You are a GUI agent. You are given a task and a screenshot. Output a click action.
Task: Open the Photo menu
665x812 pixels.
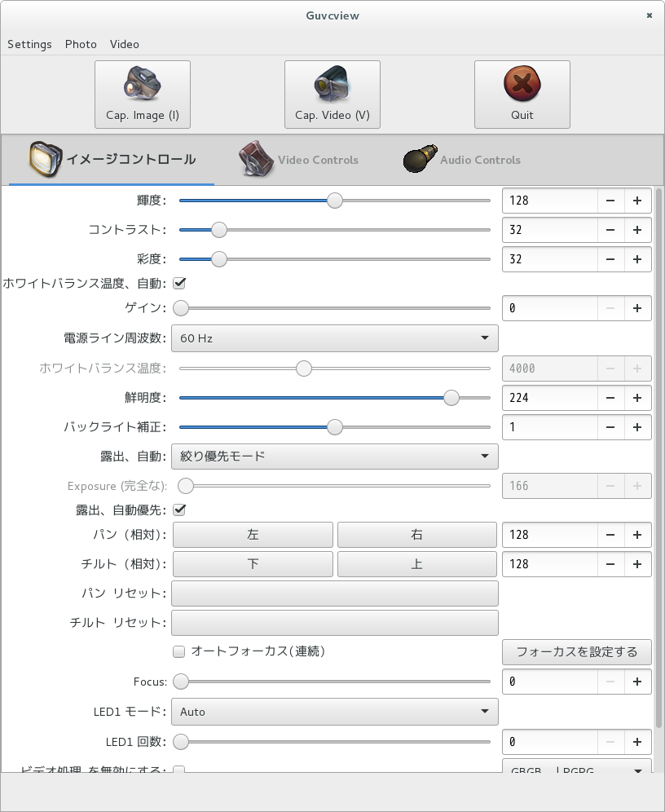(x=81, y=44)
